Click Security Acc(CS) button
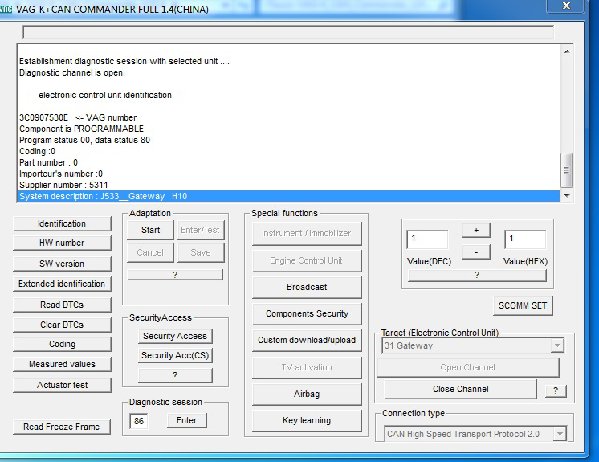Image resolution: width=599 pixels, height=462 pixels. point(175,355)
